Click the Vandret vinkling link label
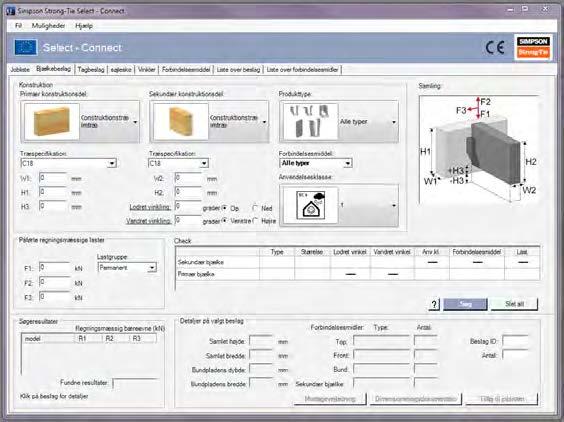The height and width of the screenshot is (422, 564). 148,221
